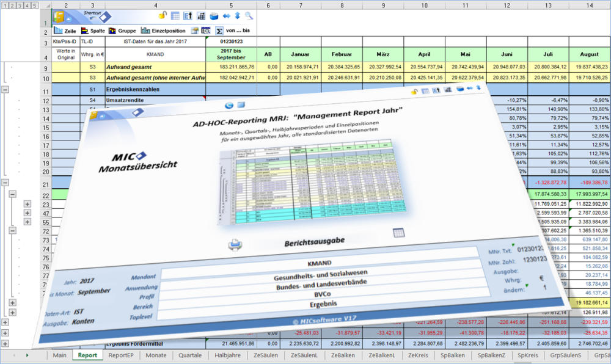Screen dimensions: 611x364
Task: Click the padlock icon in the report panel header
Action: pyautogui.click(x=414, y=92)
